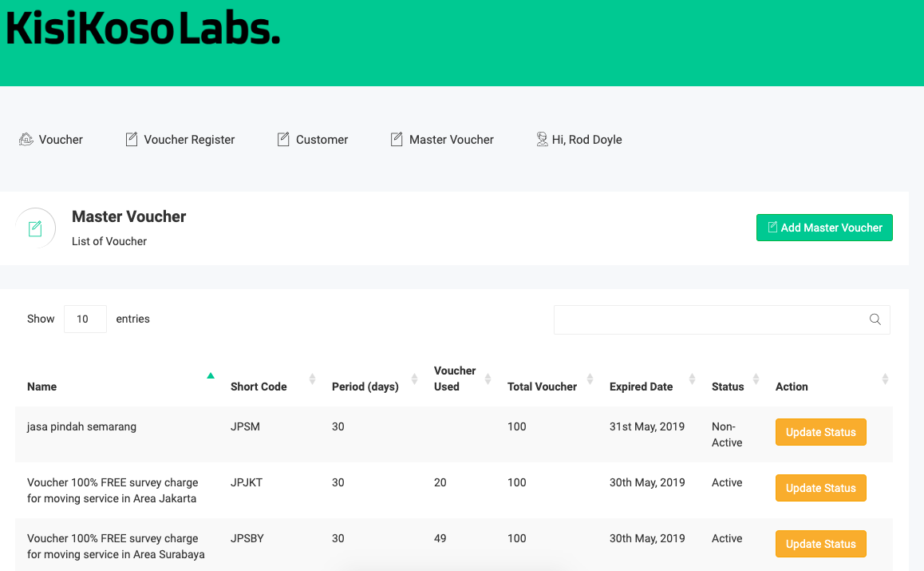Screen dimensions: 924x571
Task: Click the Add Master Voucher button
Action: click(x=824, y=228)
